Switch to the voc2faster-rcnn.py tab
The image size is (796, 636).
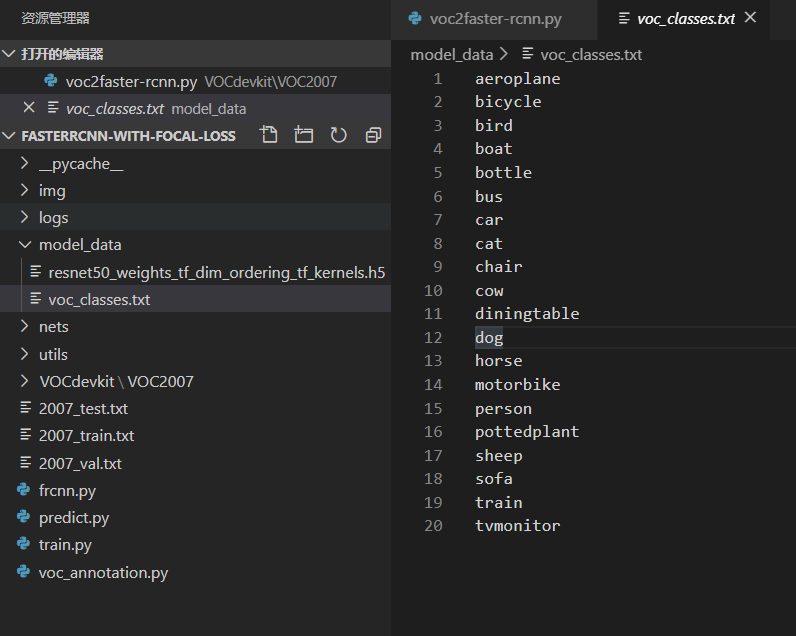click(x=493, y=19)
